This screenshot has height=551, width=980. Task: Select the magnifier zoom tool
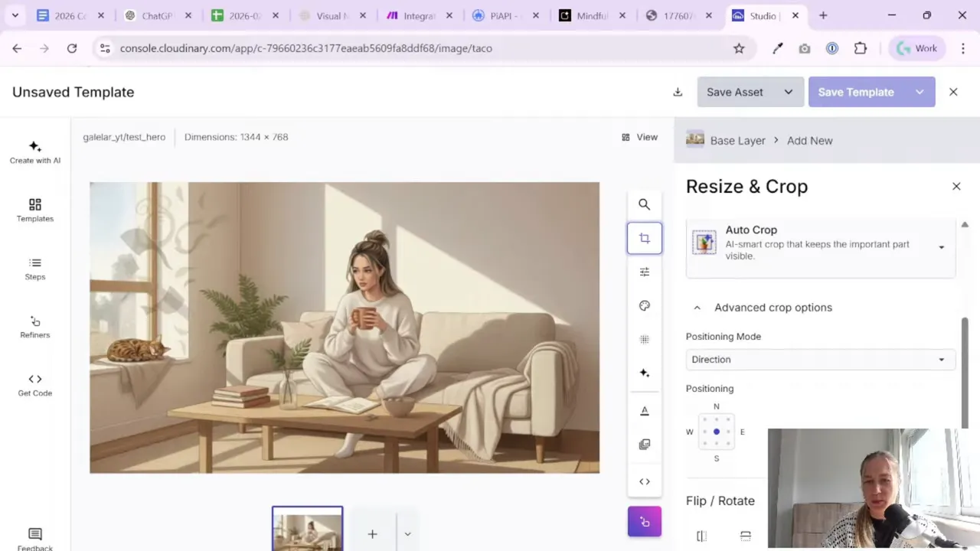coord(645,204)
